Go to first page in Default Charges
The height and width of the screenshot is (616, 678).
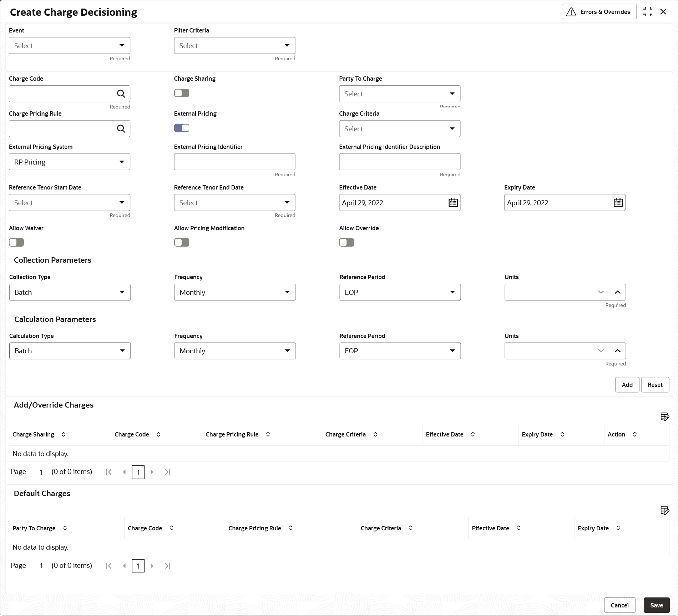[109, 566]
